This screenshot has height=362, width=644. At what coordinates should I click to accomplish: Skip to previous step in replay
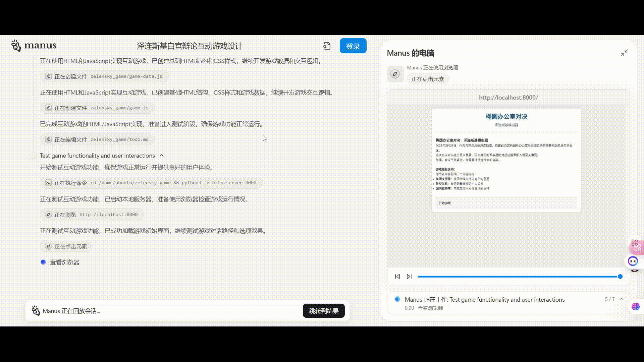coord(397,277)
